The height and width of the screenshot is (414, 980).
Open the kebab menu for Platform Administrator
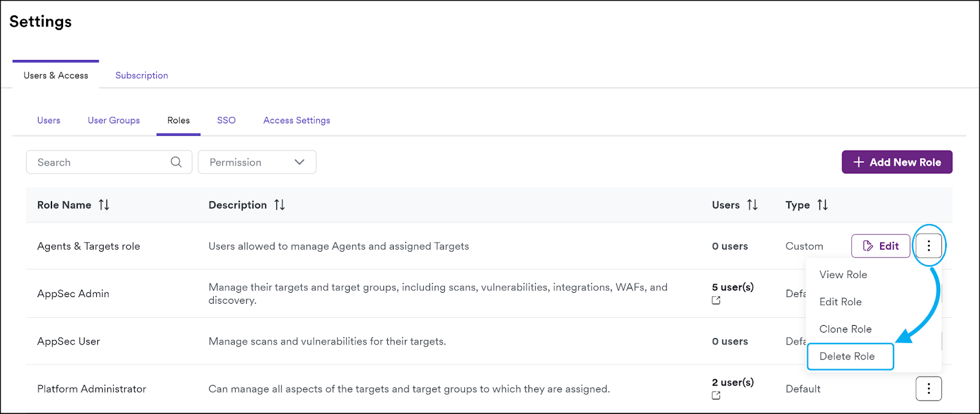click(929, 388)
